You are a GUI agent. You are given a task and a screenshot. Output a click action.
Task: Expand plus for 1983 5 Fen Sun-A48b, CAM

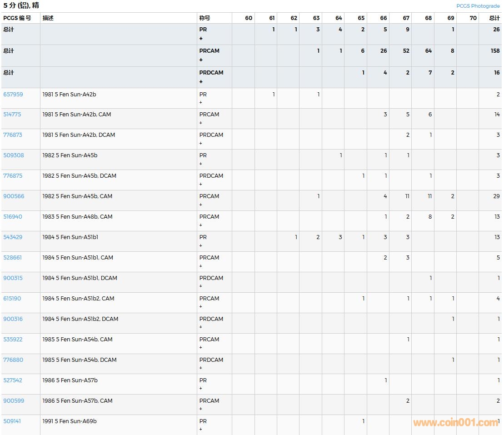201,225
